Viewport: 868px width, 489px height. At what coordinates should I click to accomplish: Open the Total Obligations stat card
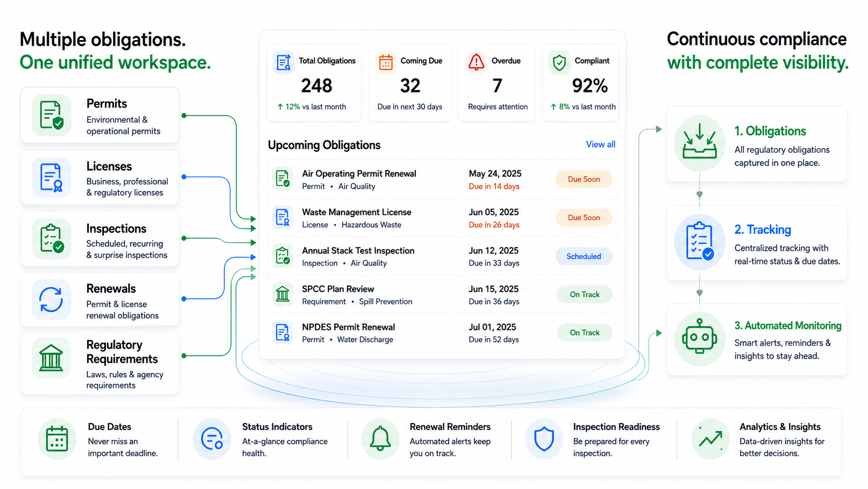tap(314, 83)
